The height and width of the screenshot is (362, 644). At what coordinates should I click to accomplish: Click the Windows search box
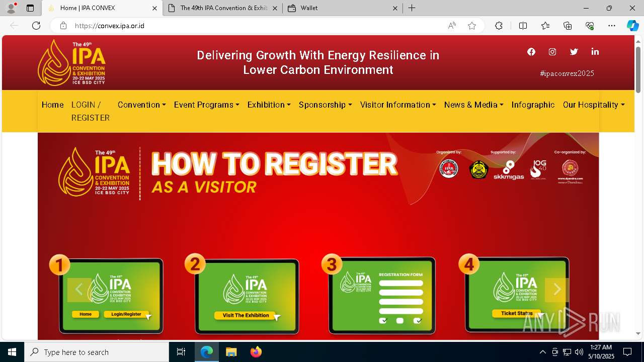(x=97, y=352)
